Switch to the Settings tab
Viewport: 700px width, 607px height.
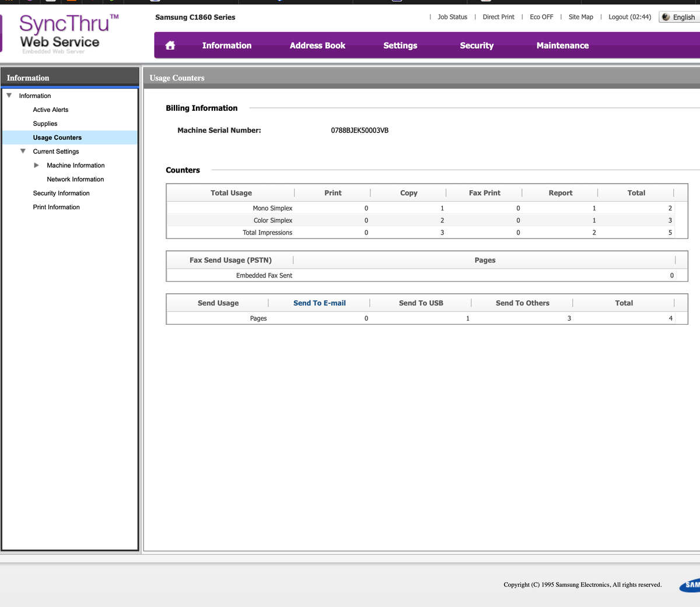coord(400,45)
